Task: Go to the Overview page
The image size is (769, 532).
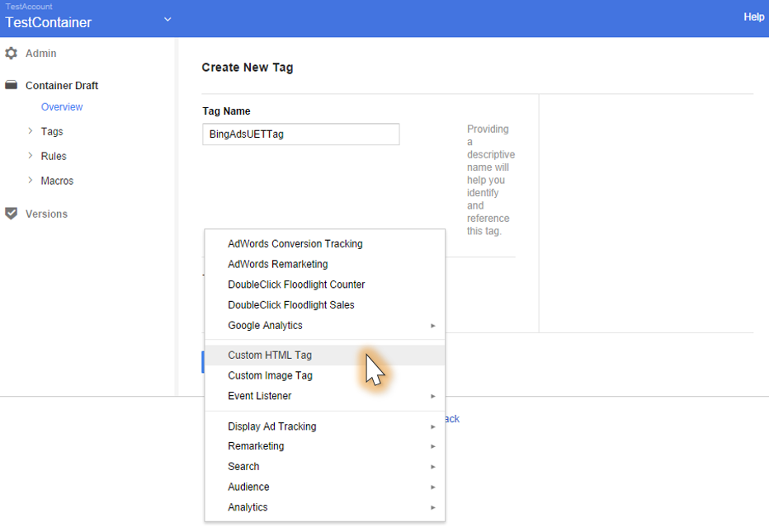Action: click(x=62, y=107)
